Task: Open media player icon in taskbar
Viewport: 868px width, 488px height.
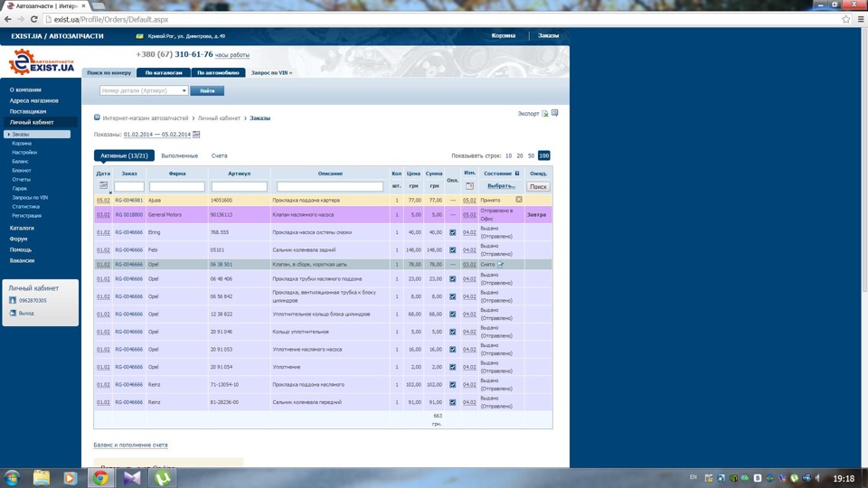Action: [x=70, y=477]
